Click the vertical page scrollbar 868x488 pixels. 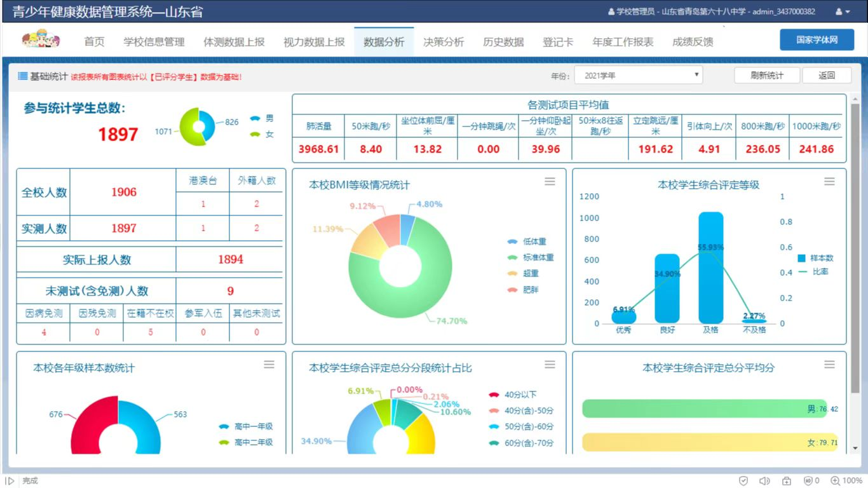click(x=855, y=254)
